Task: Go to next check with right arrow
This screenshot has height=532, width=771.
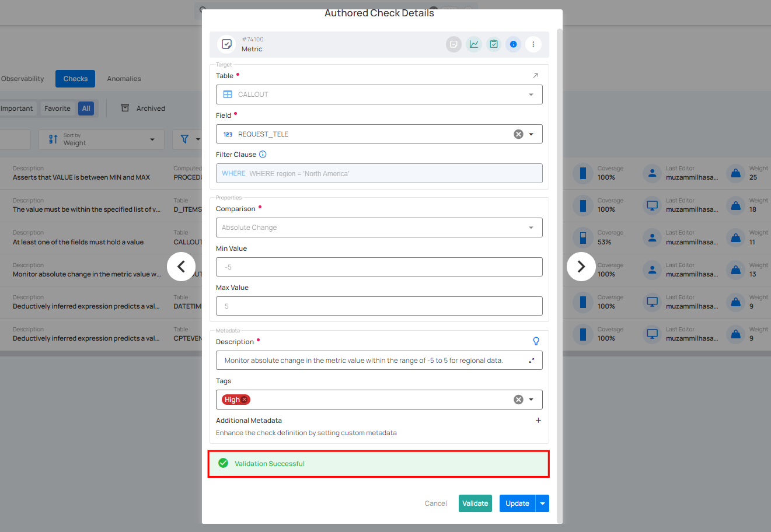Action: (x=581, y=267)
